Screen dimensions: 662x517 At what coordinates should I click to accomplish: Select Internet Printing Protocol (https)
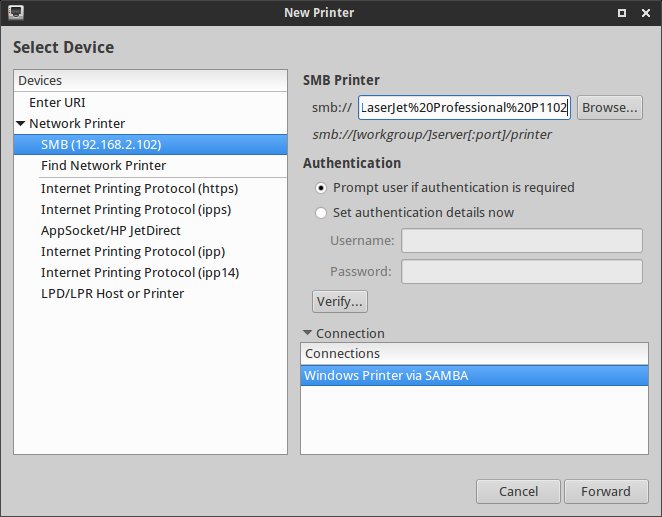(x=139, y=188)
